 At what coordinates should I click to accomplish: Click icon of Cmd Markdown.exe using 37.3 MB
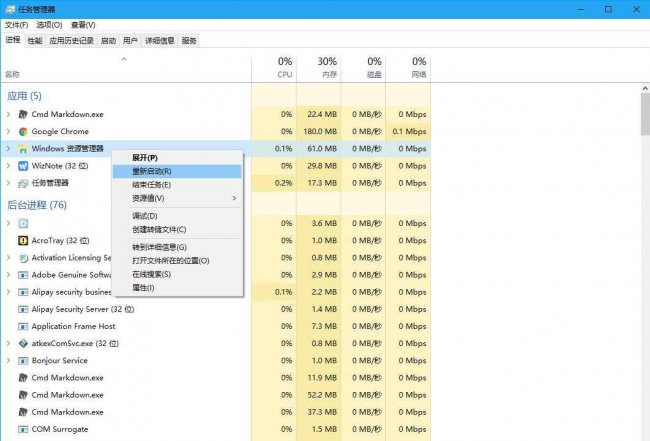tap(23, 412)
